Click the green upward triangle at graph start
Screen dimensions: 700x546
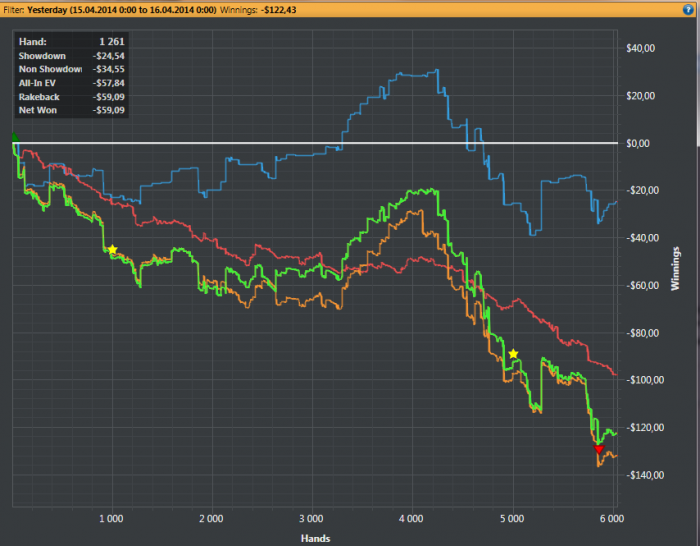(x=15, y=137)
